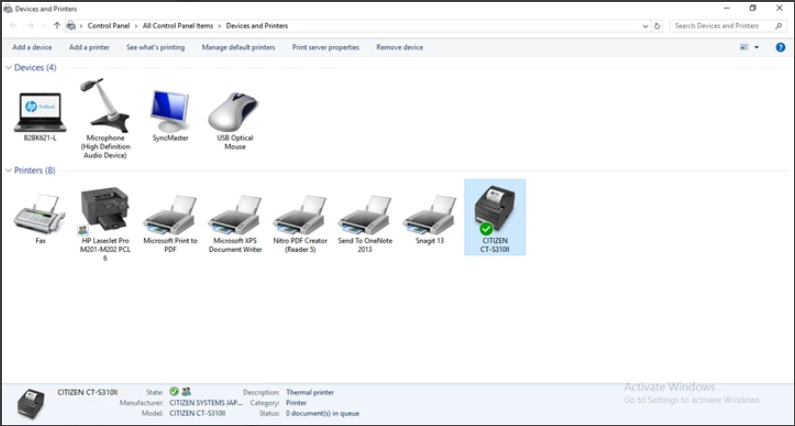Expand chevron after All Control Panel Items
Viewport: 795px width, 426px height.
(x=219, y=26)
